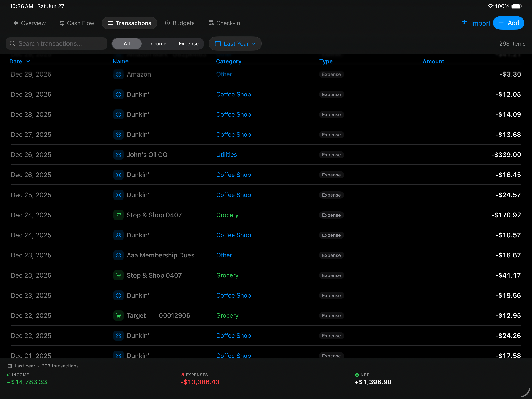Select the -$339.00 amount
The height and width of the screenshot is (399, 532).
pos(506,155)
